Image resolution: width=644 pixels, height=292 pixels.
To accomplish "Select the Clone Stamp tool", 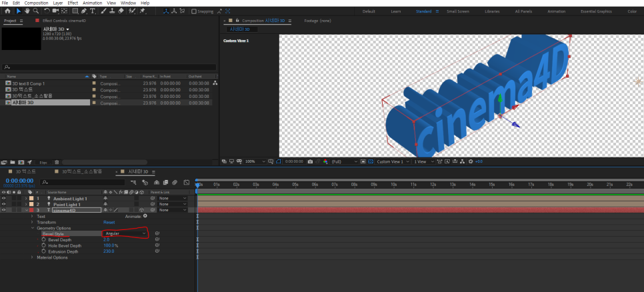I will click(x=112, y=11).
